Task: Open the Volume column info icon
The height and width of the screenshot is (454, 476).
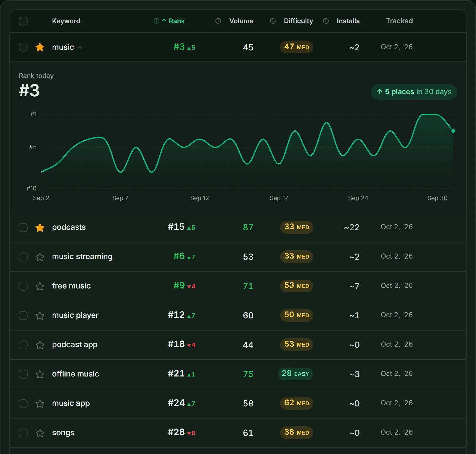Action: pyautogui.click(x=218, y=21)
